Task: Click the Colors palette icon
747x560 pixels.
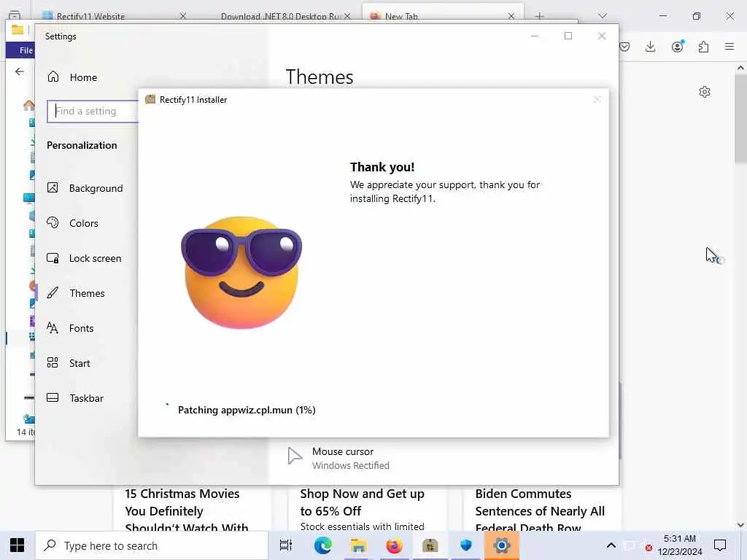Action: click(x=53, y=222)
